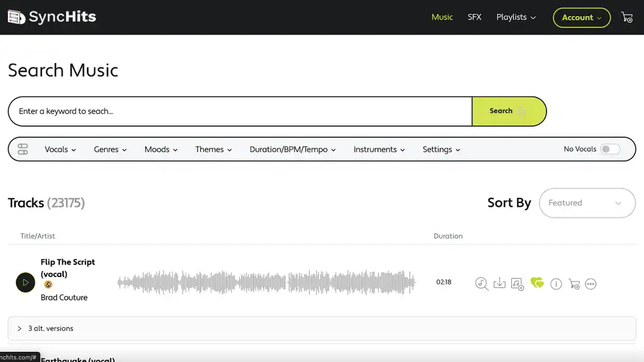The image size is (644, 362).
Task: Open the Genres filter dropdown
Action: (x=110, y=150)
